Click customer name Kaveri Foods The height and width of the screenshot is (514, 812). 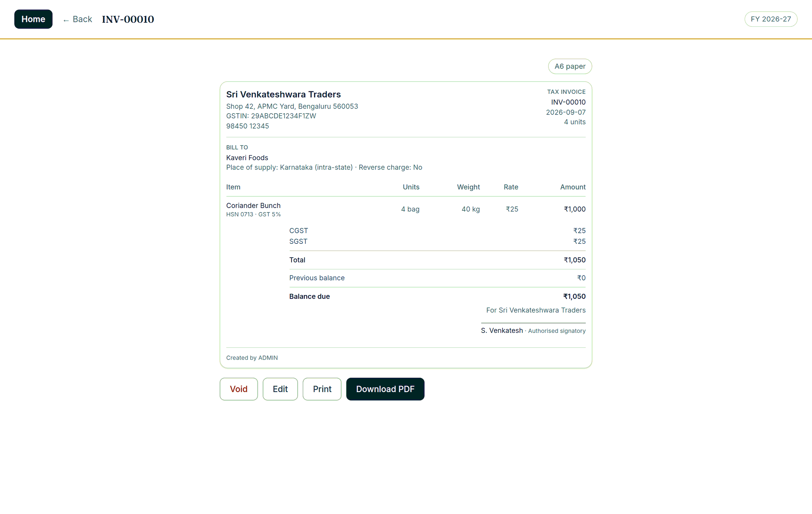pos(247,158)
